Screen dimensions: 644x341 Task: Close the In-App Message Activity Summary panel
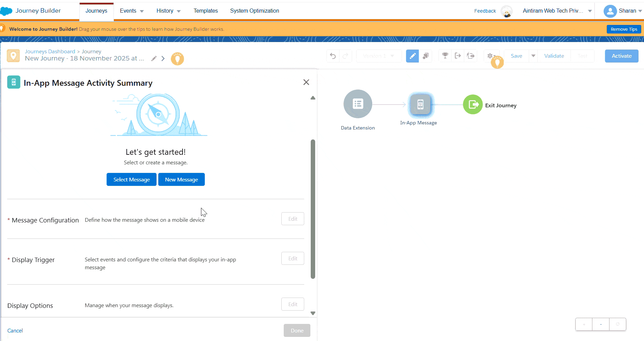click(306, 82)
